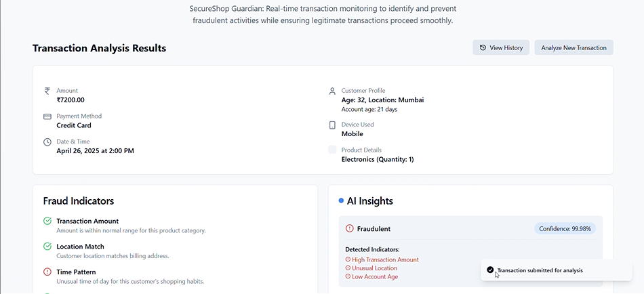Click the Transaction Analysis Results heading

pyautogui.click(x=99, y=48)
